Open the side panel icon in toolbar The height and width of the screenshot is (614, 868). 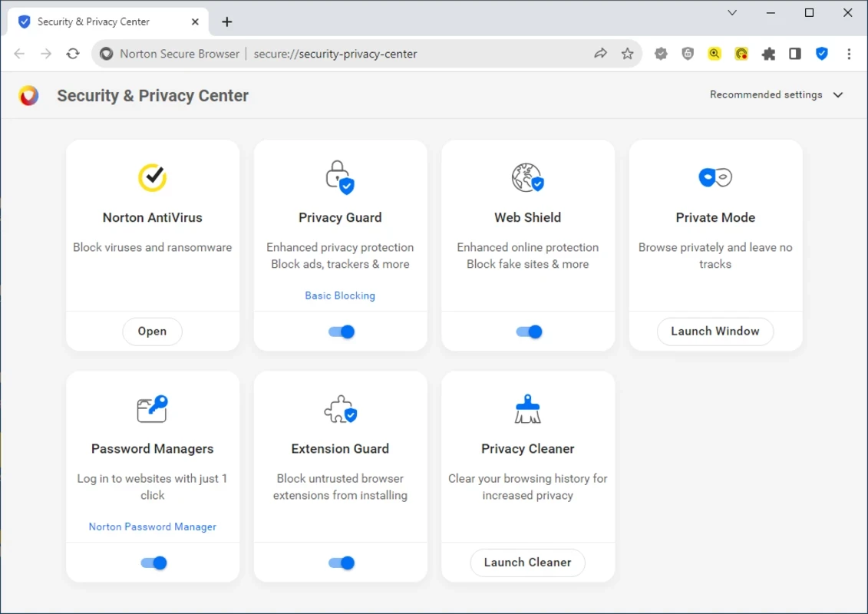point(795,54)
